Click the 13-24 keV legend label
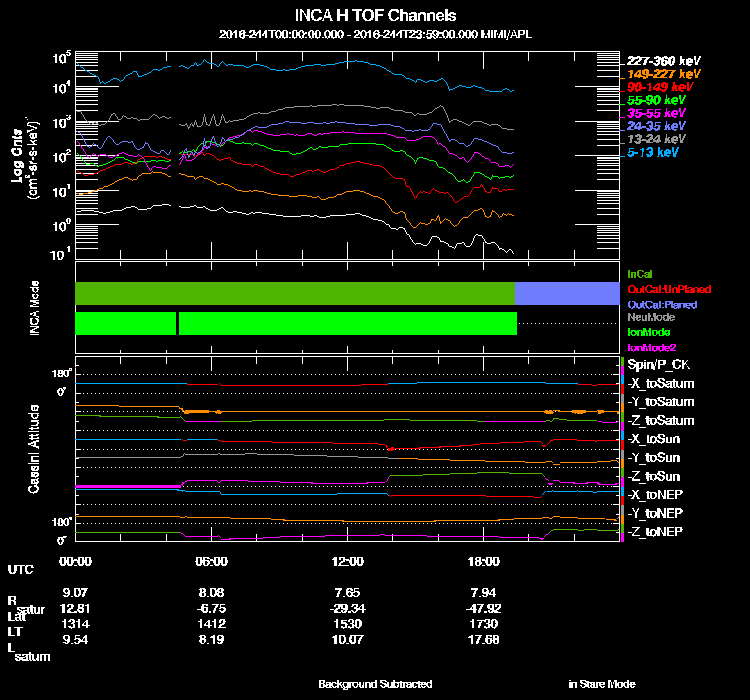 656,139
